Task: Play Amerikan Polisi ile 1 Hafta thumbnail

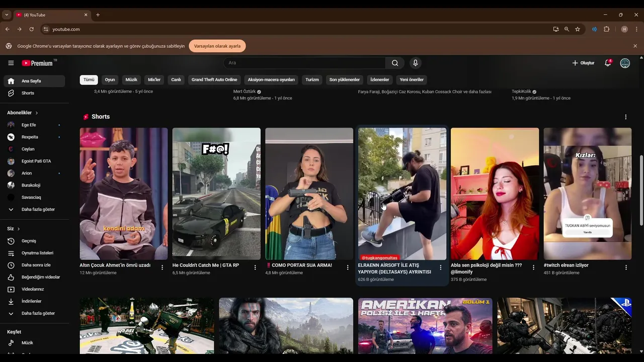Action: pos(425,326)
